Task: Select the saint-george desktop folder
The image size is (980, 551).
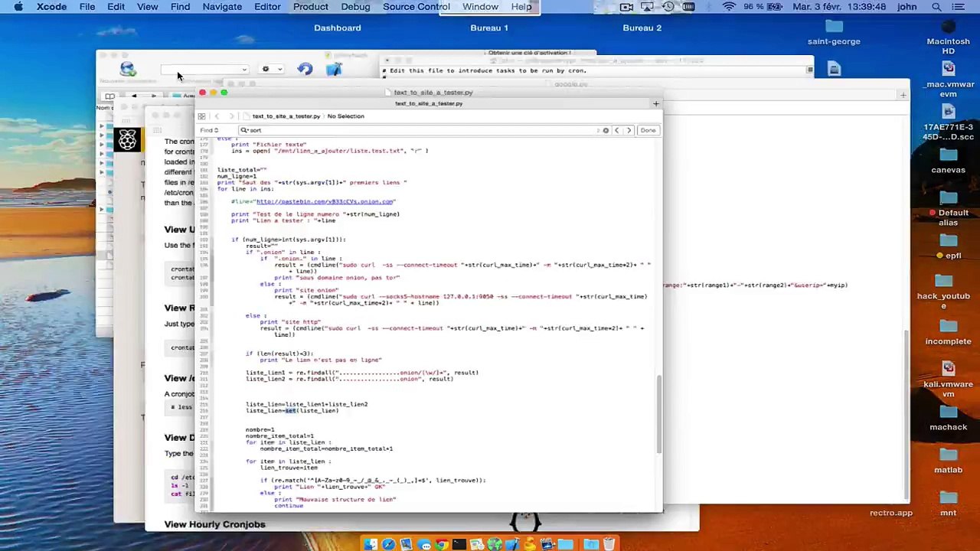Action: tap(834, 33)
